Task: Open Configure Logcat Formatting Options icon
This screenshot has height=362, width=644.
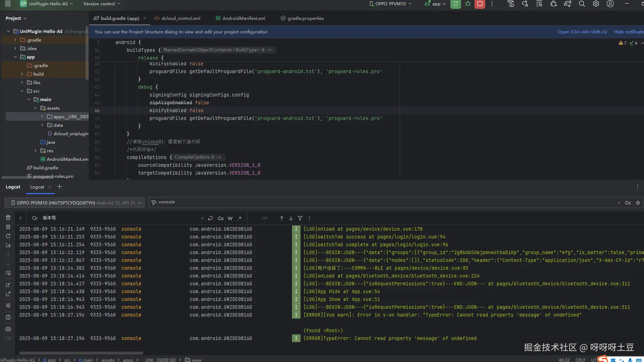Action: coord(8,306)
